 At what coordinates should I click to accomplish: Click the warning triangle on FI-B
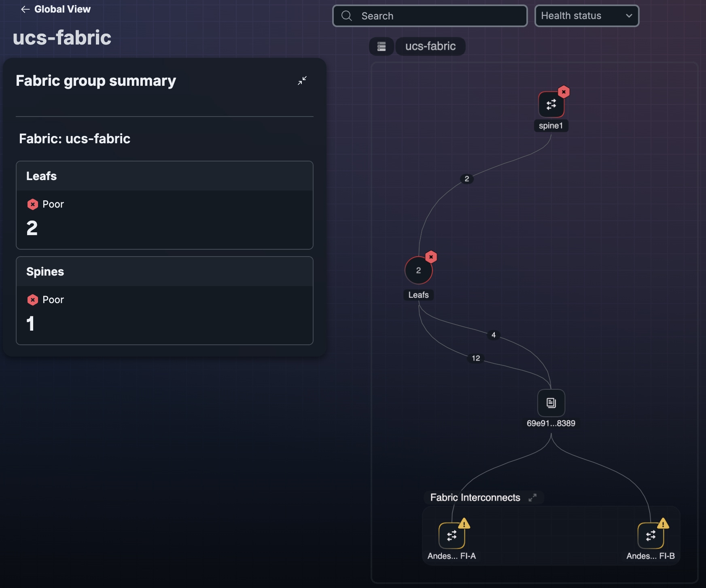click(663, 523)
